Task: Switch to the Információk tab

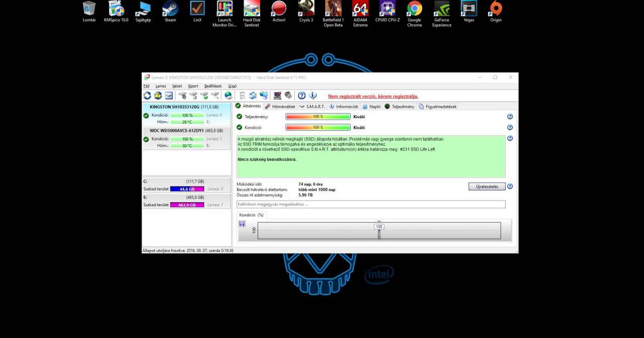Action: tap(344, 107)
